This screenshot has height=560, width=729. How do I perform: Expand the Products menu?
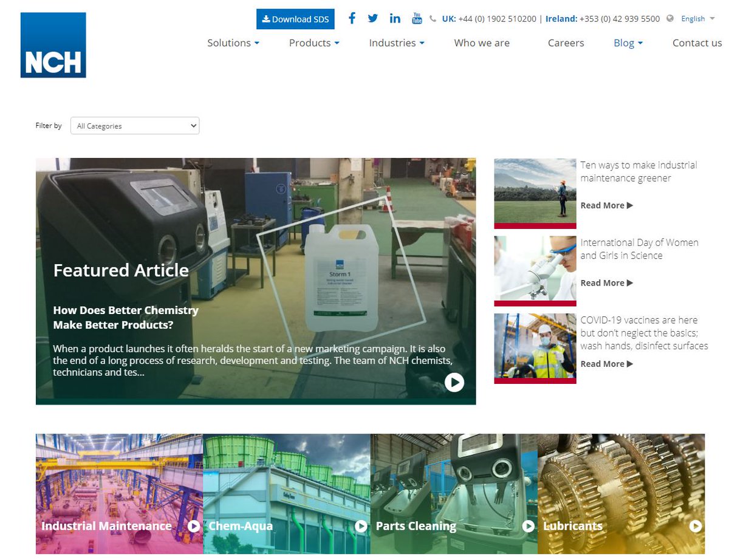[314, 43]
